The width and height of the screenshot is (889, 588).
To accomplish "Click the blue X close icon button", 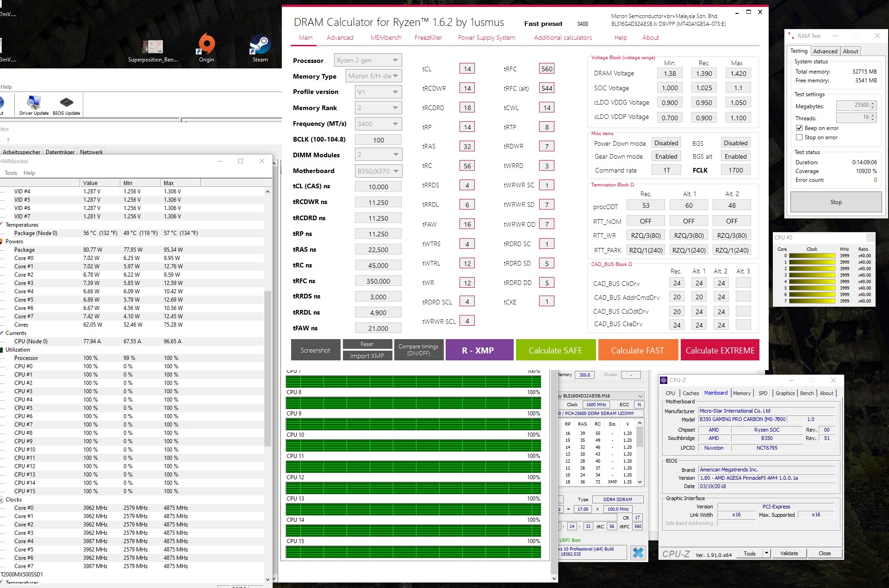I will point(638,553).
